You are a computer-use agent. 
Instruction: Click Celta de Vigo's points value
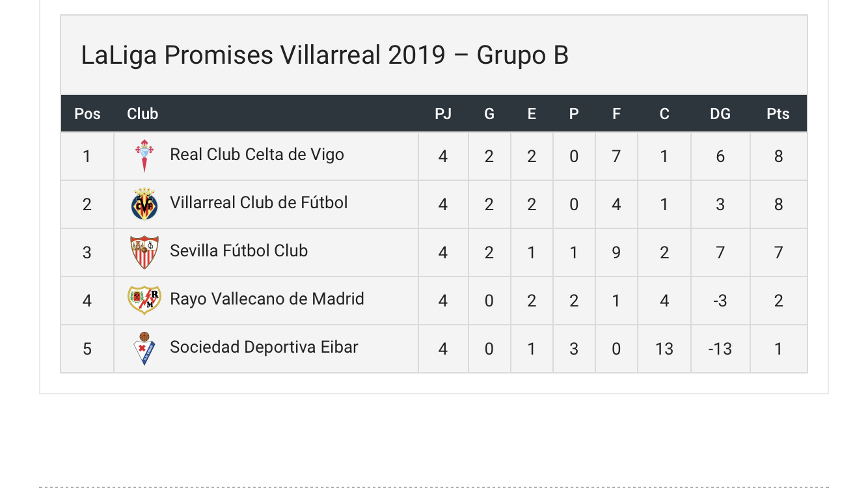click(778, 156)
